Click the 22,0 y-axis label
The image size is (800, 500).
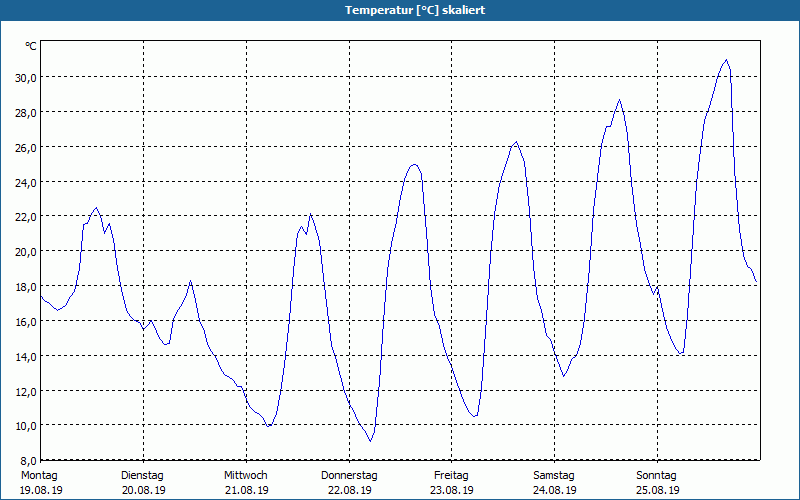click(x=26, y=217)
